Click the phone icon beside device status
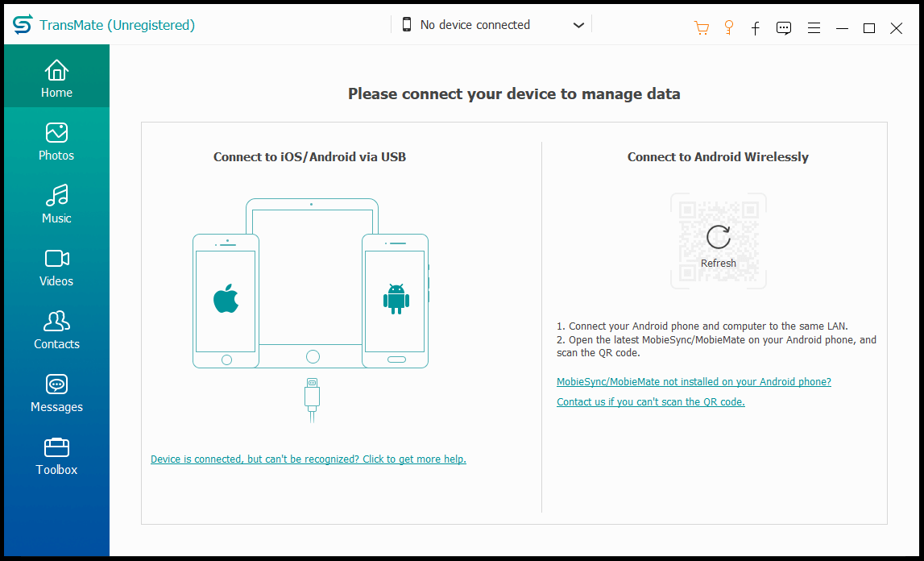Viewport: 924px width, 561px height. coord(407,25)
